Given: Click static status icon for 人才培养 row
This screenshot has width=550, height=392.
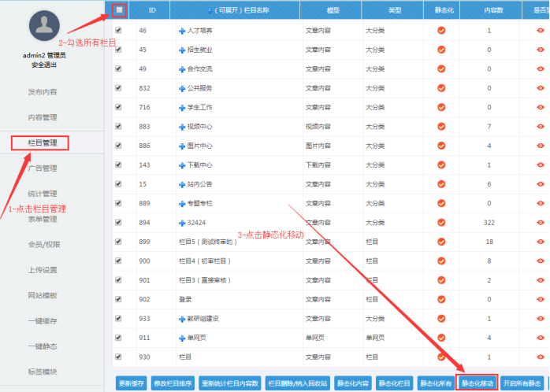Looking at the screenshot, I should tap(441, 31).
